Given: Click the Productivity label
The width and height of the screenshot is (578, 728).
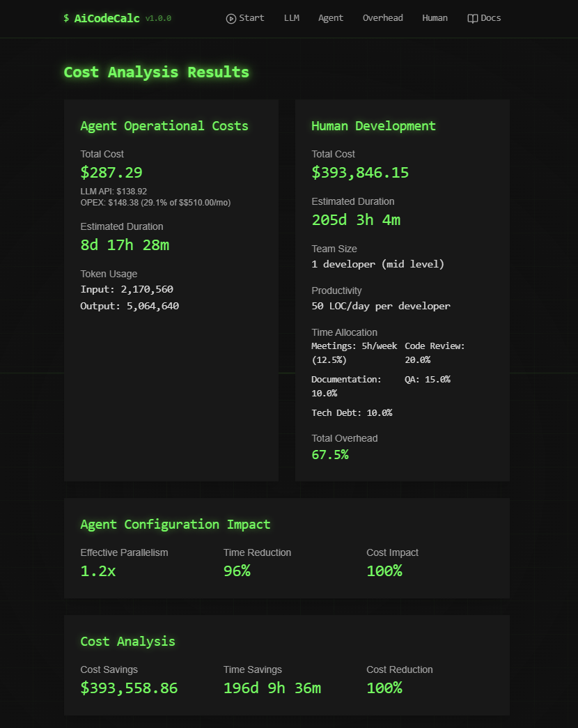Looking at the screenshot, I should point(336,291).
